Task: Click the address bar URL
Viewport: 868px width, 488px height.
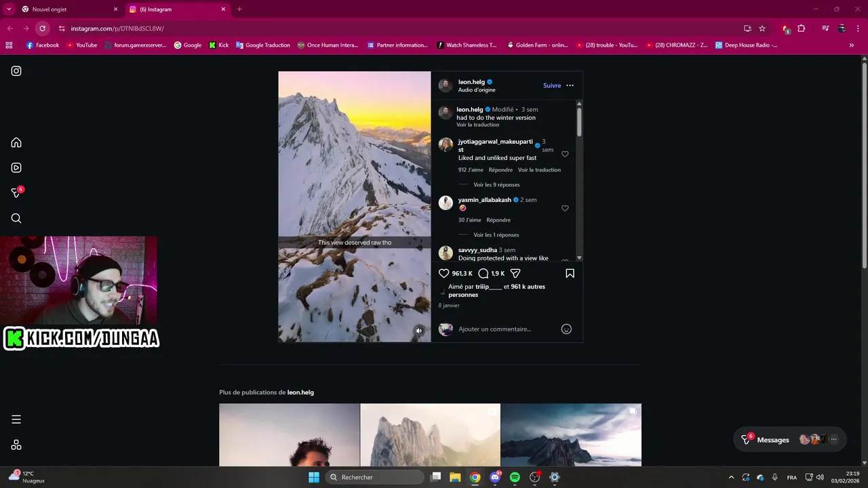Action: [117, 28]
